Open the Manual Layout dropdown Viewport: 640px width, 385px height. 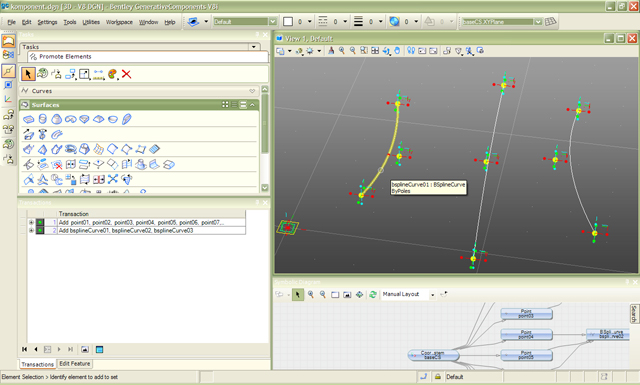pos(432,294)
